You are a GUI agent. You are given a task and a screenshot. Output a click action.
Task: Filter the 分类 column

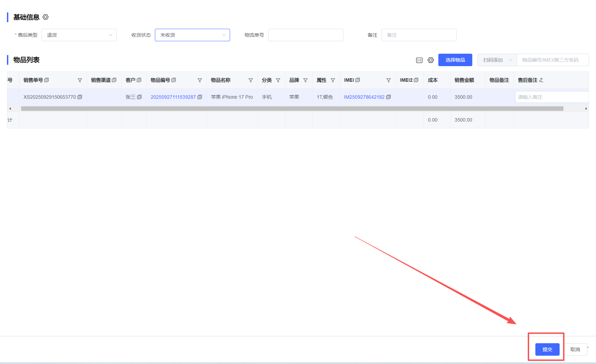(x=278, y=80)
